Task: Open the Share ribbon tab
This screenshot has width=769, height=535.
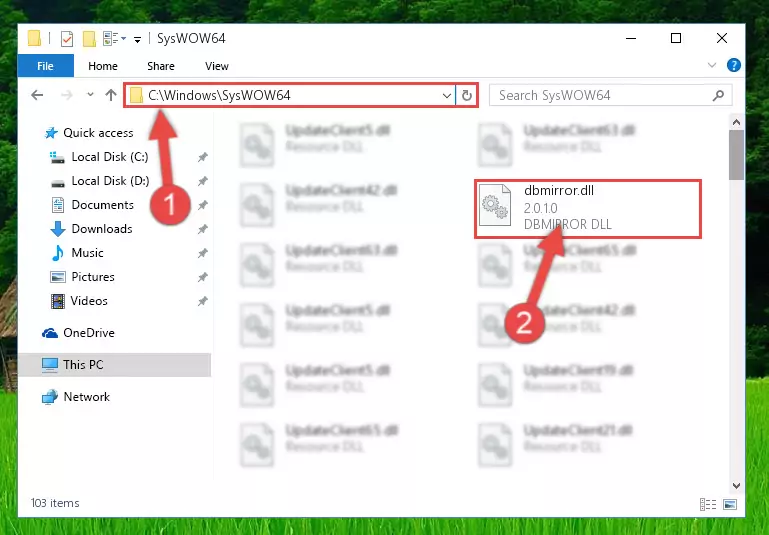Action: click(x=161, y=66)
